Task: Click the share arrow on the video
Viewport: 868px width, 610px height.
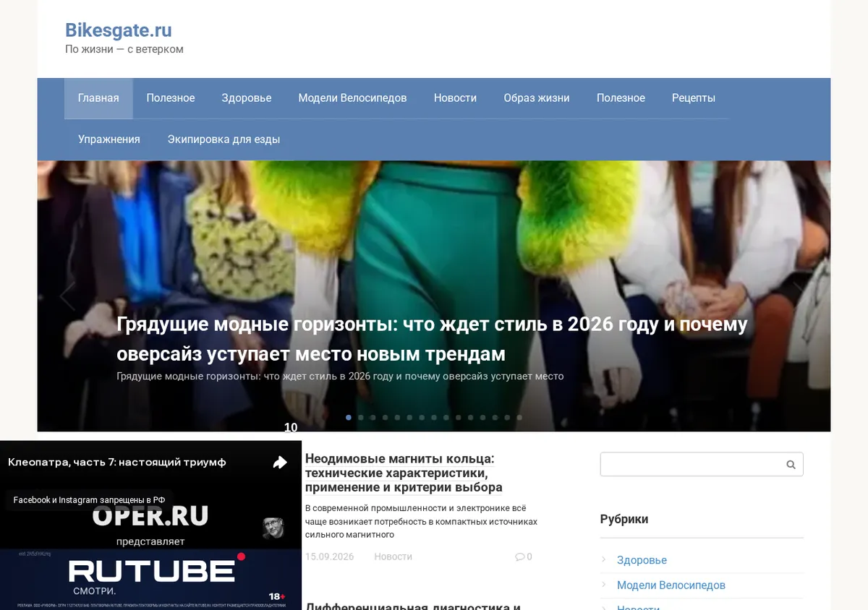Action: click(280, 463)
